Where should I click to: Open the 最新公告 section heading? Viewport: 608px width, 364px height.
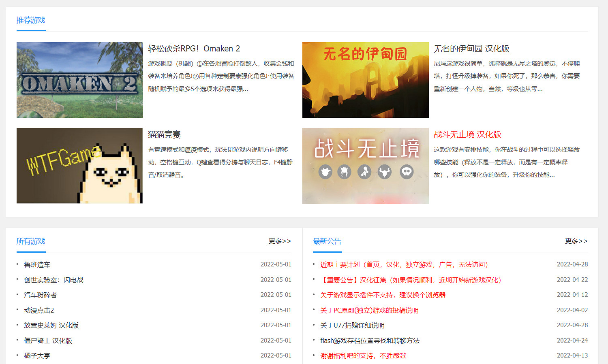327,241
